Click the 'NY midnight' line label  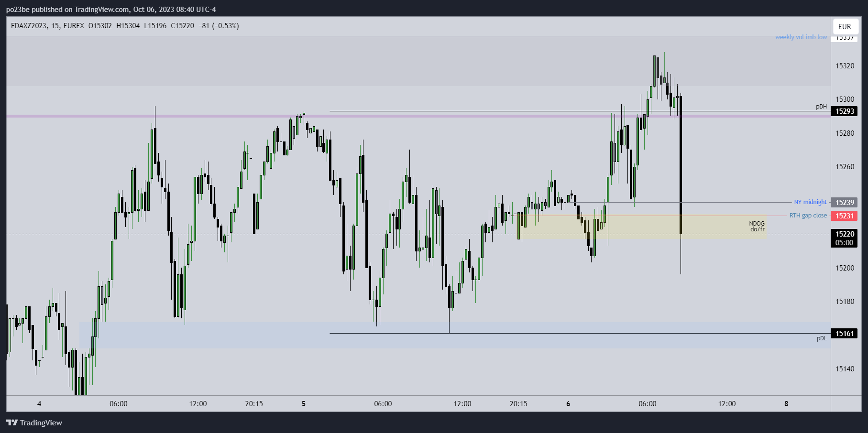[x=810, y=202]
